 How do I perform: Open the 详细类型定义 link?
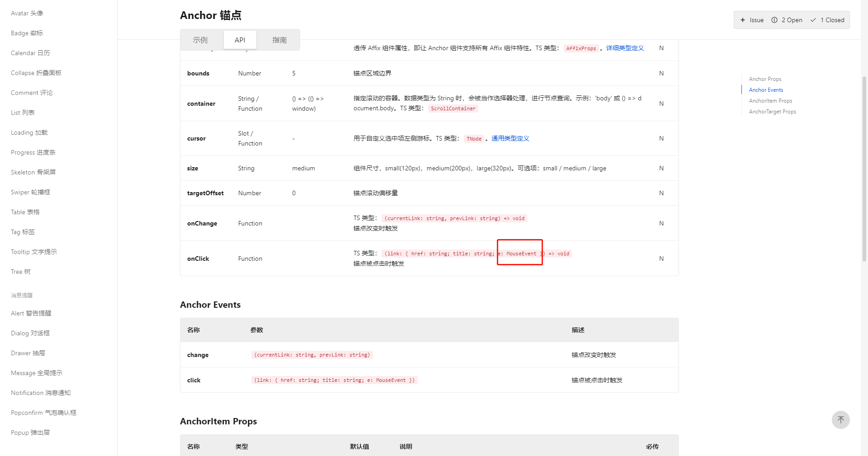(x=625, y=48)
